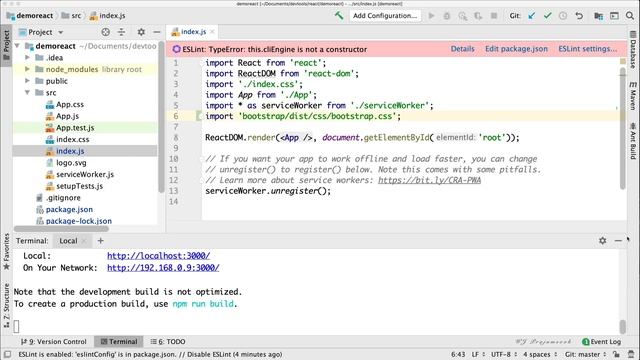Close the index.js editor tab
640x360 pixels.
(x=212, y=31)
